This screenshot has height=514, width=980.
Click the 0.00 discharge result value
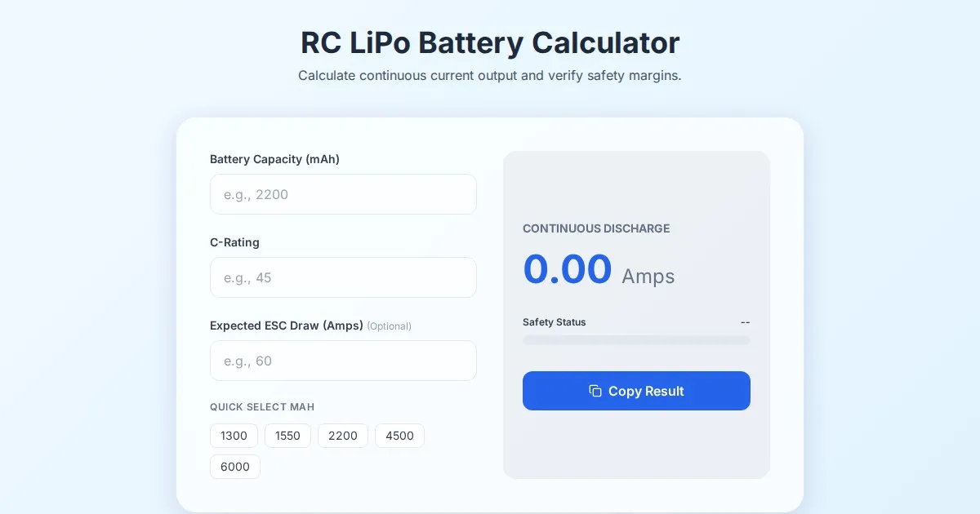point(567,269)
